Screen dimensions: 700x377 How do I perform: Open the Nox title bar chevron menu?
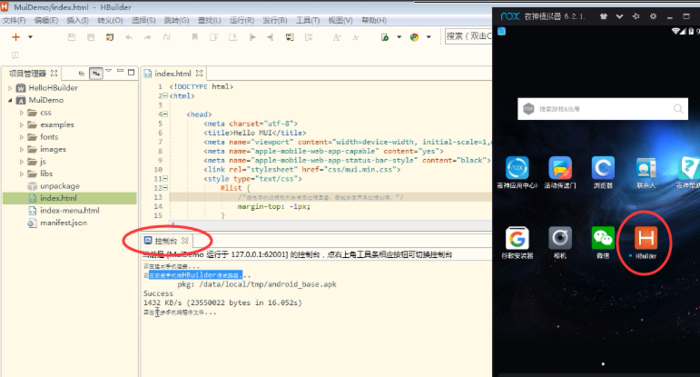click(x=620, y=17)
